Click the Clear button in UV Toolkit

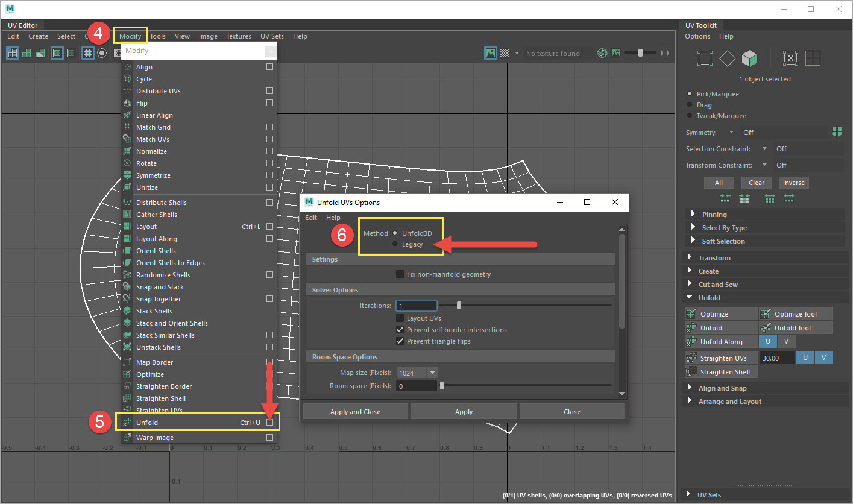coord(757,183)
